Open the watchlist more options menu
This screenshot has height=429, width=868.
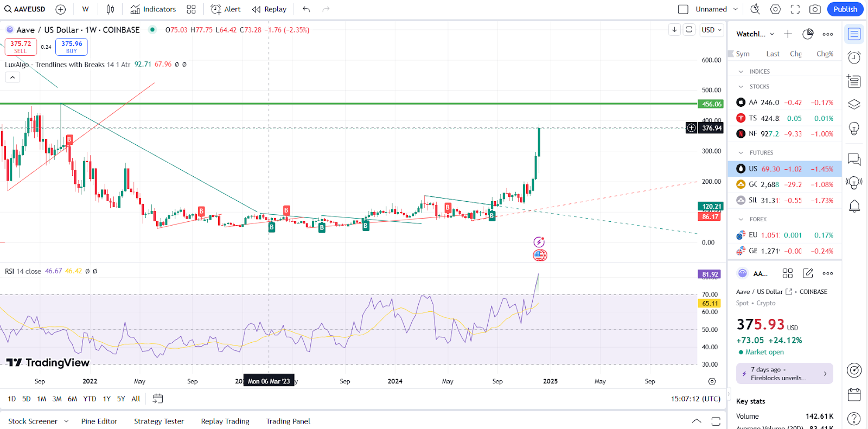(x=827, y=34)
